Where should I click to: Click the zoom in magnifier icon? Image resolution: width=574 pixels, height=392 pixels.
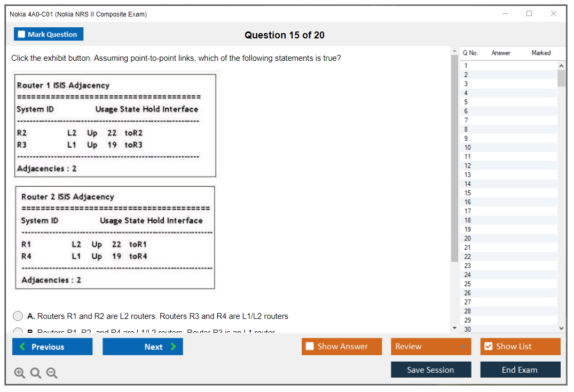20,373
